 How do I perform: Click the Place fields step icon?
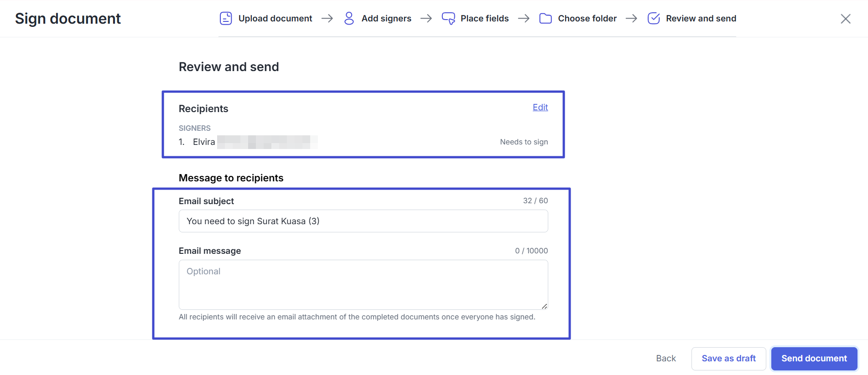point(448,18)
